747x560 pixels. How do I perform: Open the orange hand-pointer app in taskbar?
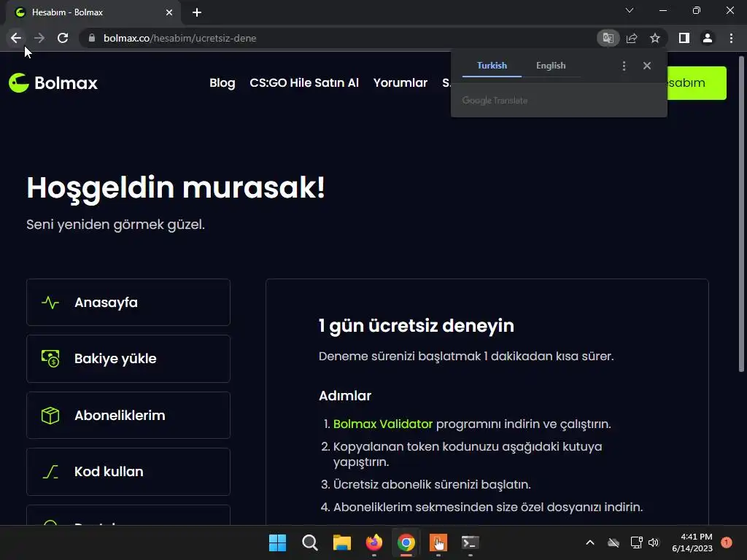[438, 542]
